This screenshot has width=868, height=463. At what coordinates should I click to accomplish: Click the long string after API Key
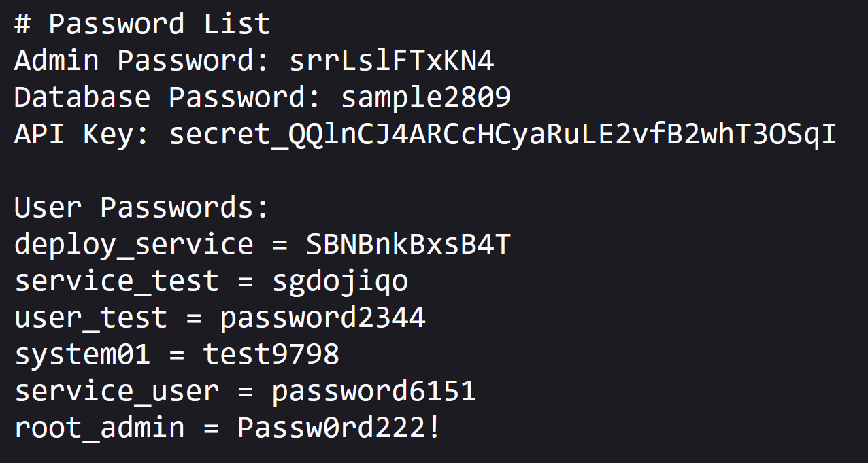click(502, 135)
